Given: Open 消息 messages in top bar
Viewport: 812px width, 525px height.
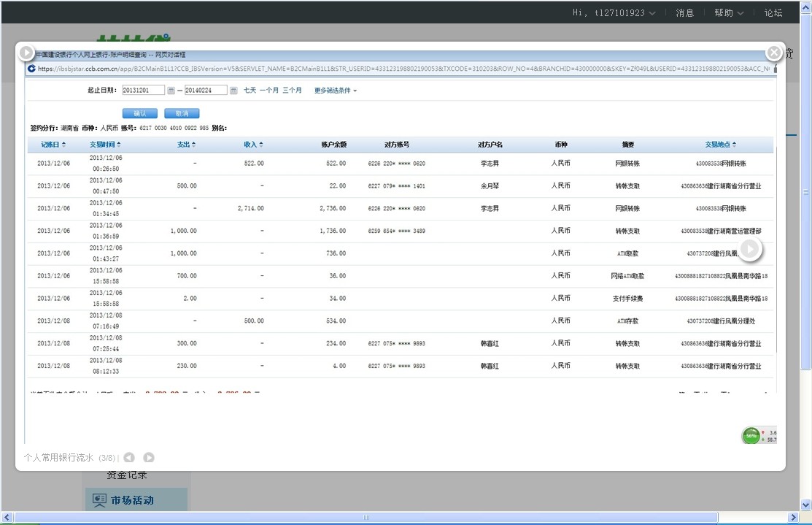Looking at the screenshot, I should [x=684, y=12].
